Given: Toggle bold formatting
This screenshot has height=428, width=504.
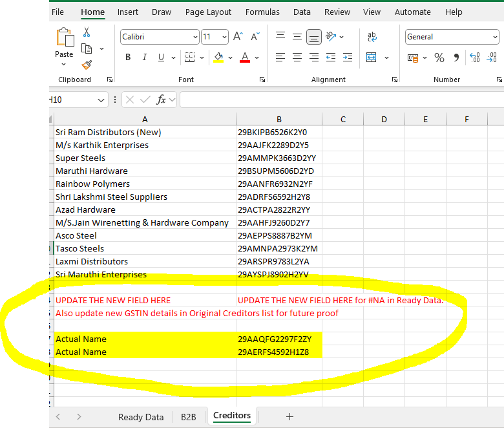Looking at the screenshot, I should [x=128, y=58].
